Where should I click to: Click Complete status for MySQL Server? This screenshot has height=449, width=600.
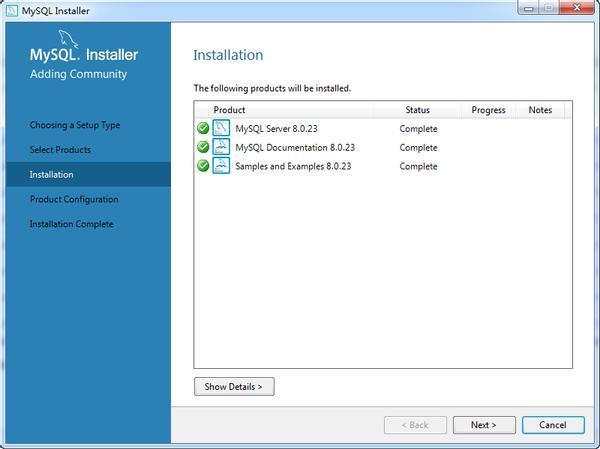tap(418, 129)
